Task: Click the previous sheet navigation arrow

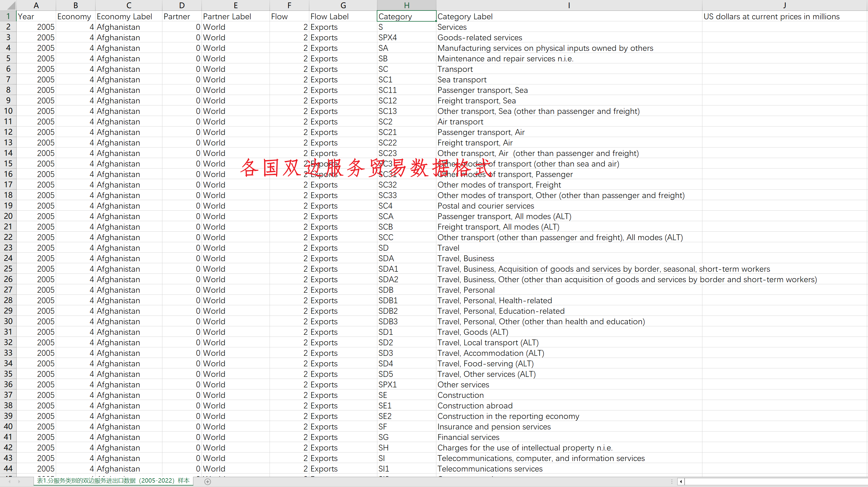Action: pyautogui.click(x=9, y=482)
